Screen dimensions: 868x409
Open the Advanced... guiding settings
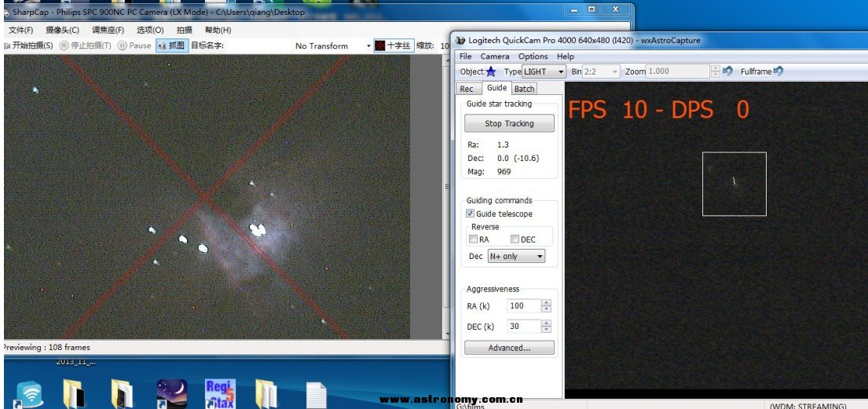509,348
